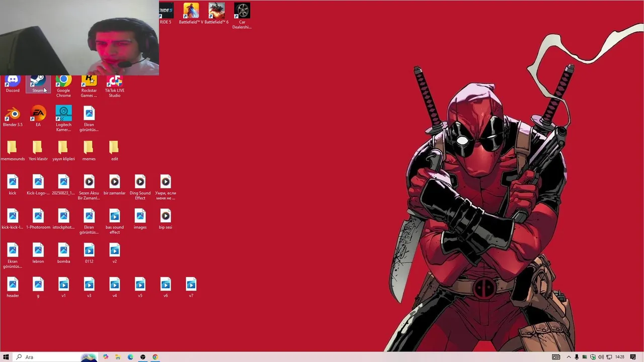Select the bomba image file
Screen dimensions: 644x362
63,253
